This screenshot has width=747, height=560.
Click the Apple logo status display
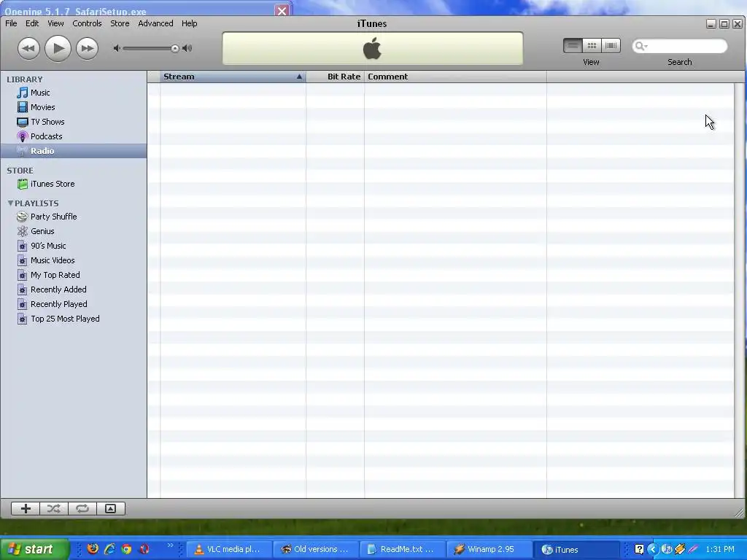(372, 49)
